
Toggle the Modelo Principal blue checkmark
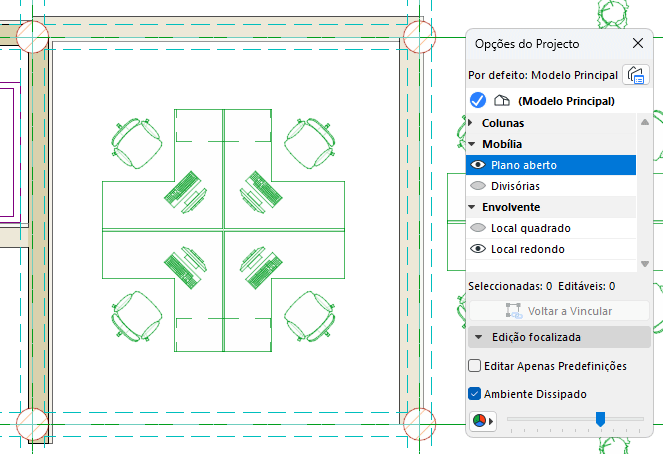click(x=478, y=101)
